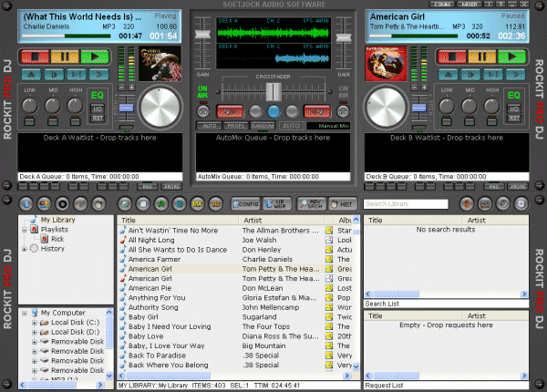Viewport: 547px width, 392px height.
Task: Select the Rick playlist
Action: tap(57, 239)
